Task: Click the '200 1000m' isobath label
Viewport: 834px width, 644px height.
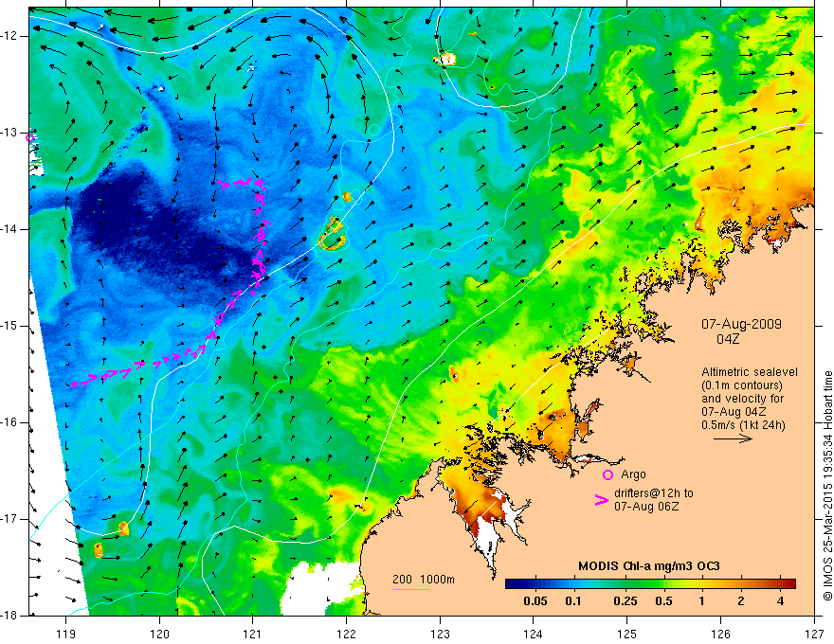Action: click(424, 580)
